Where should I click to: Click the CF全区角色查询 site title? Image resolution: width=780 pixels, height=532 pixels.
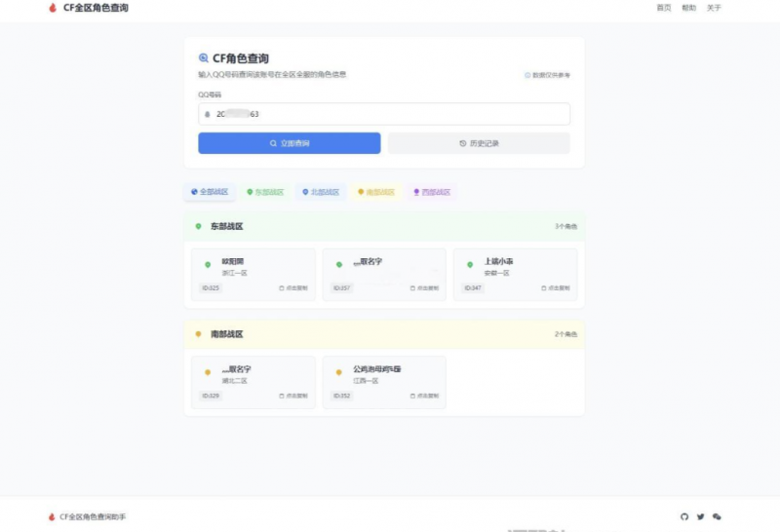[x=96, y=8]
